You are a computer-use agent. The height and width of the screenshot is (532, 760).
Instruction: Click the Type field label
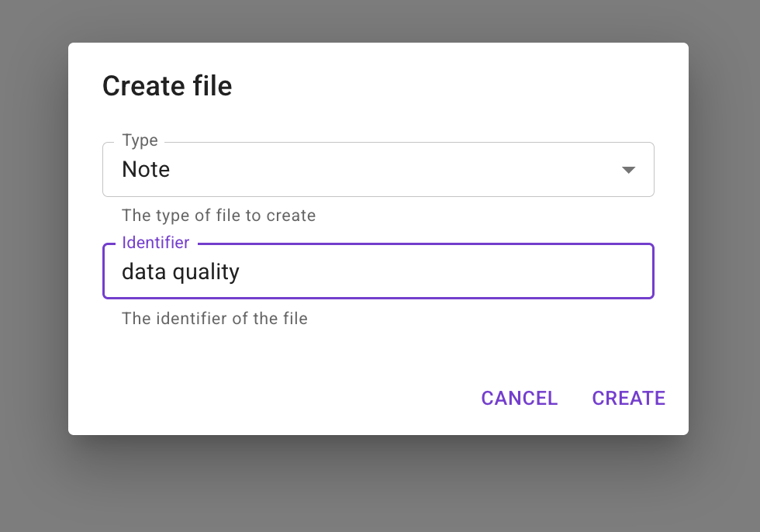[x=140, y=140]
